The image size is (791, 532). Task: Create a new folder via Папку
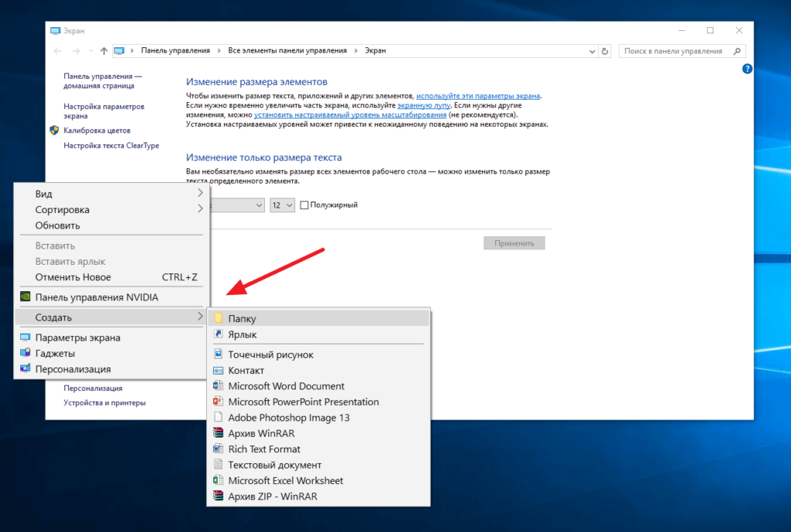(x=319, y=318)
